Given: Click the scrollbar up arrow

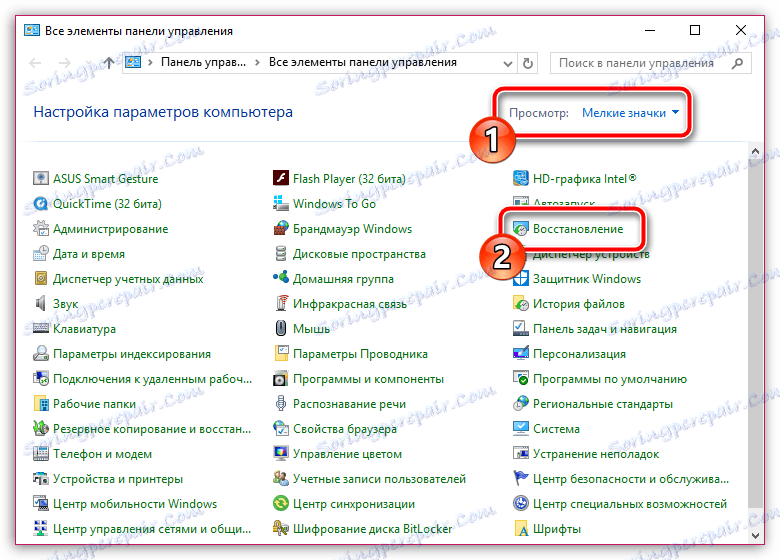Looking at the screenshot, I should [755, 151].
